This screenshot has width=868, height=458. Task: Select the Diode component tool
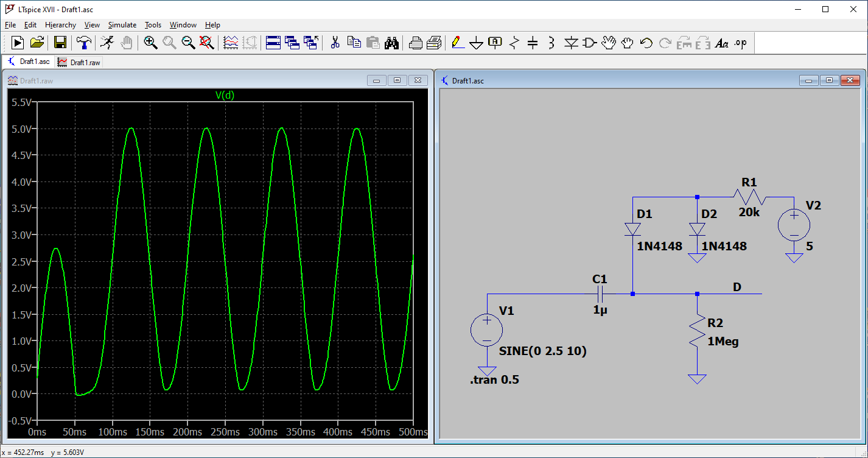[x=570, y=43]
